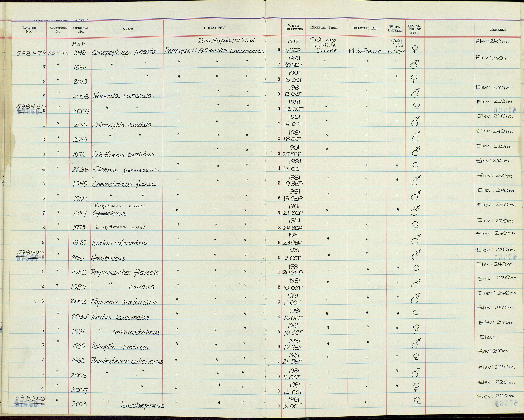Viewport: 524px width, 420px height.
Task: Click the collection date '30 SEP'
Action: 293,65
